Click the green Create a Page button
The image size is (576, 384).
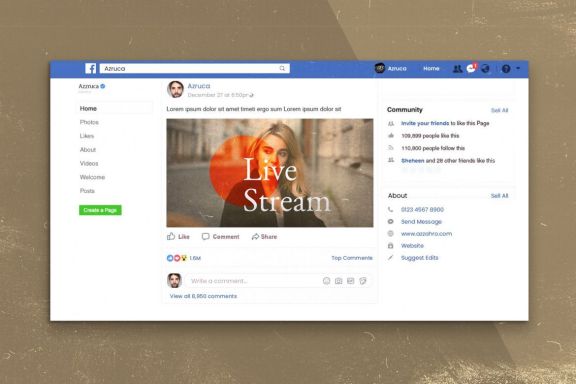(100, 210)
